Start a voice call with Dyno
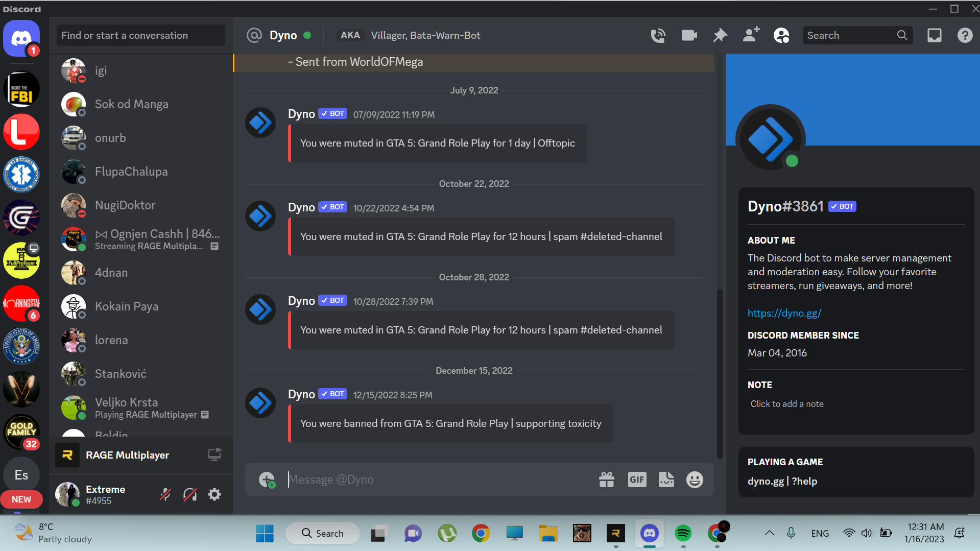 658,35
